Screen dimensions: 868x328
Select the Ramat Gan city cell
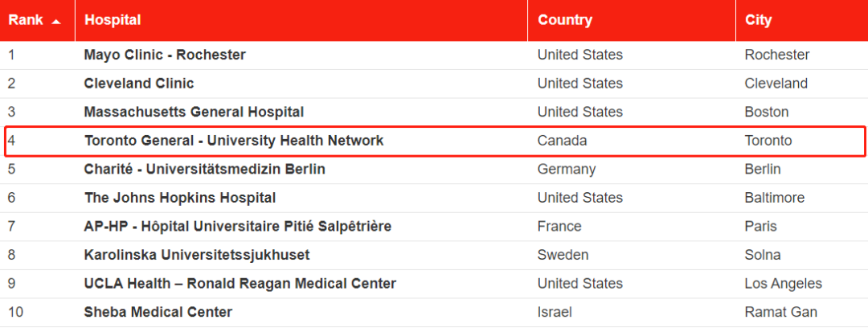click(781, 312)
